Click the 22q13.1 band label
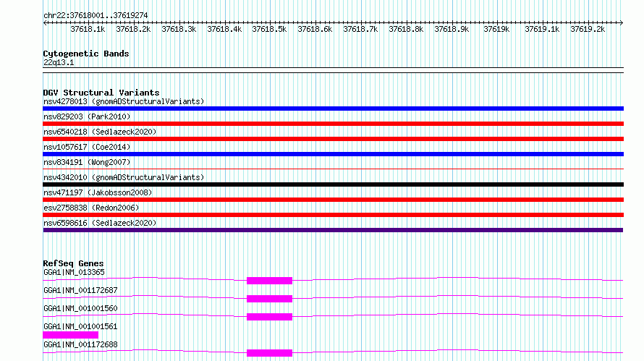The image size is (644, 361). (59, 62)
